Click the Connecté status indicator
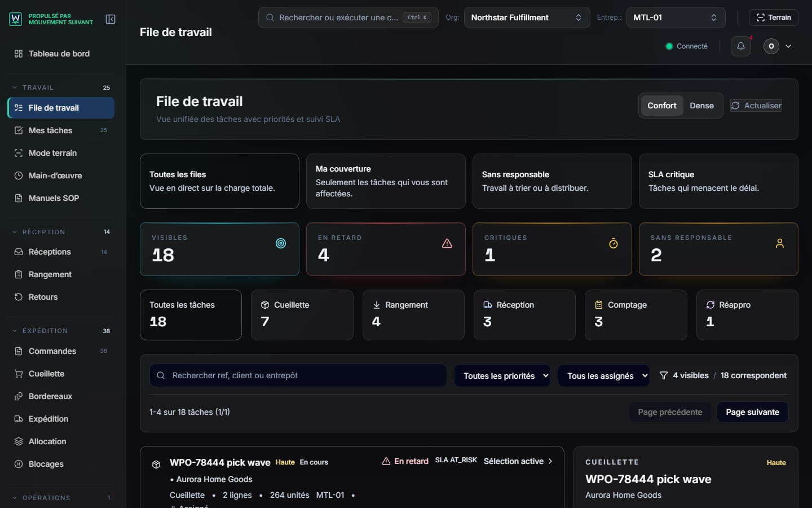 [686, 46]
